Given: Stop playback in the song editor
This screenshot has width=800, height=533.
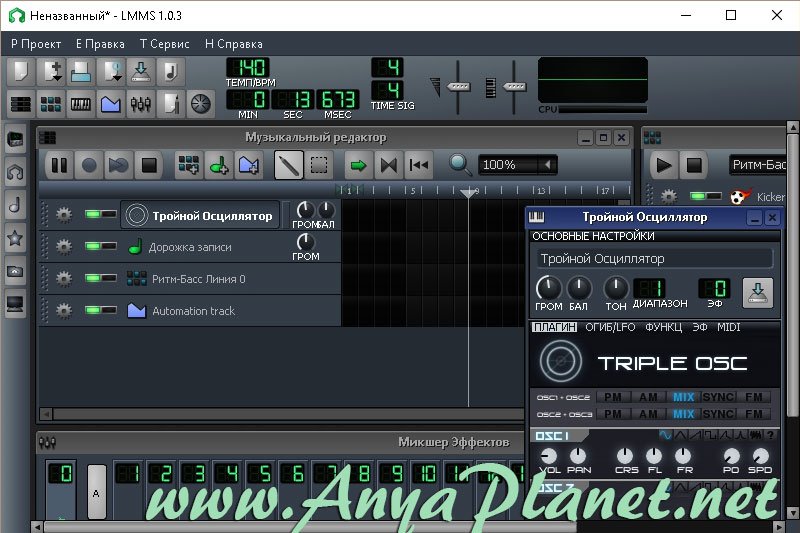Looking at the screenshot, I should point(148,165).
